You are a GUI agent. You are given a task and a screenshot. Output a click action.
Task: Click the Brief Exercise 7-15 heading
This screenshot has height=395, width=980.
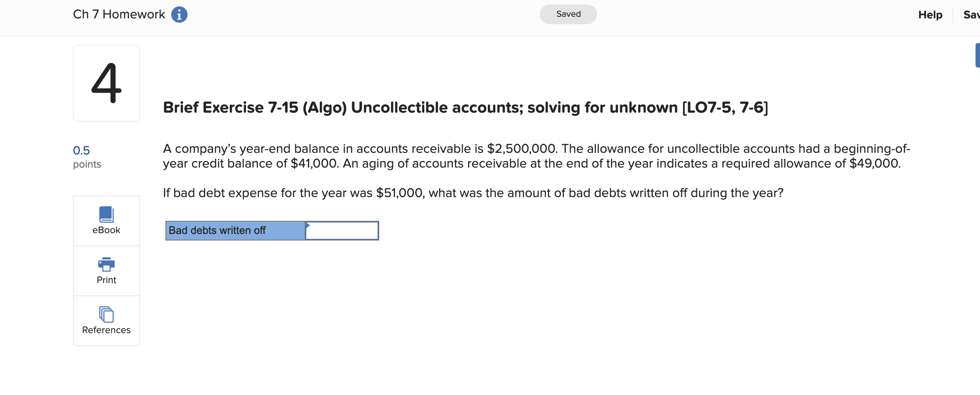[x=465, y=108]
